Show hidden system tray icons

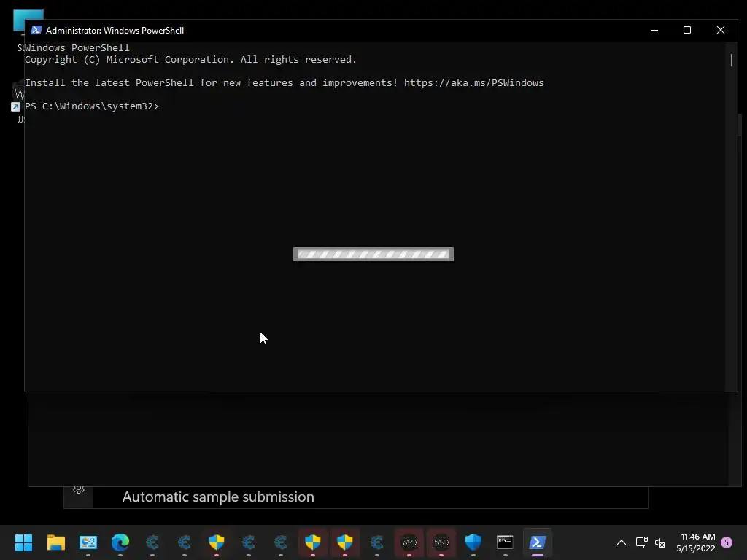[622, 542]
